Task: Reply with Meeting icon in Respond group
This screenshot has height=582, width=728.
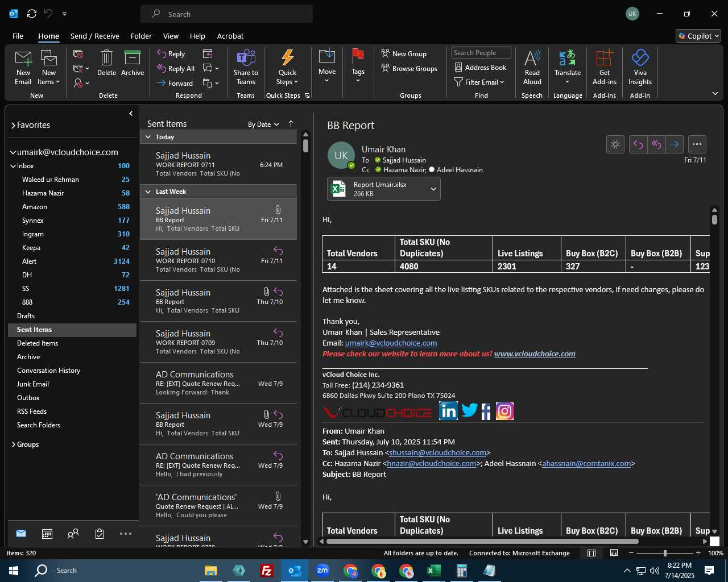Action: click(x=208, y=53)
